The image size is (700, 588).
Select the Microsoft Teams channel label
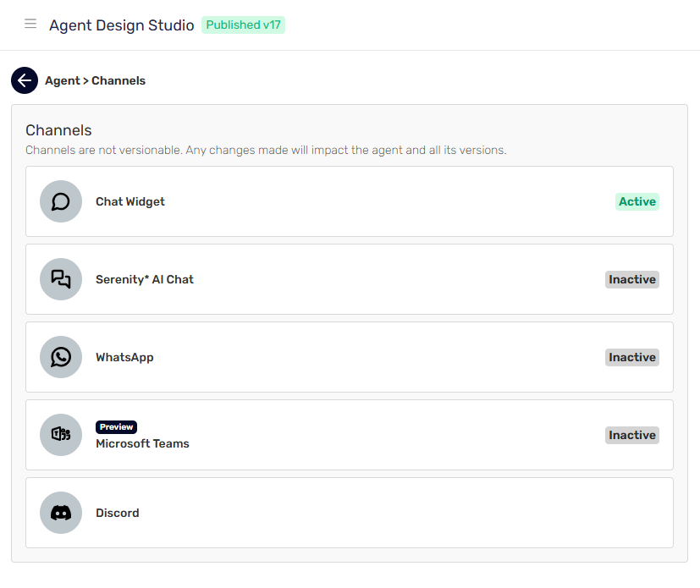142,443
